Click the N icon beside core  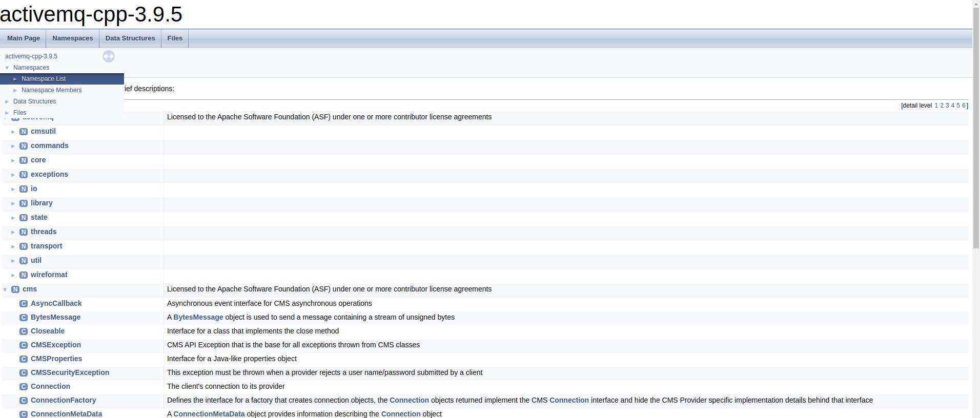(24, 160)
